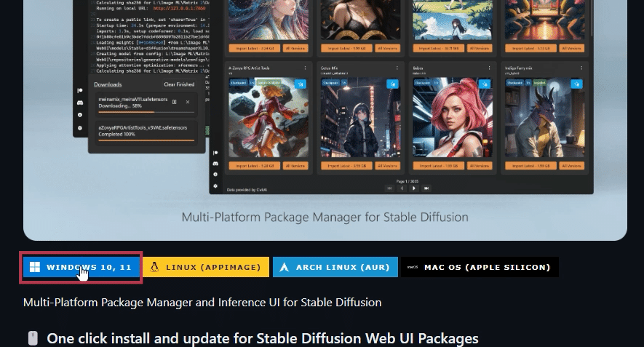Click the round info icon in the model browser sidebar
Screen dimensions: 644x347
215,175
